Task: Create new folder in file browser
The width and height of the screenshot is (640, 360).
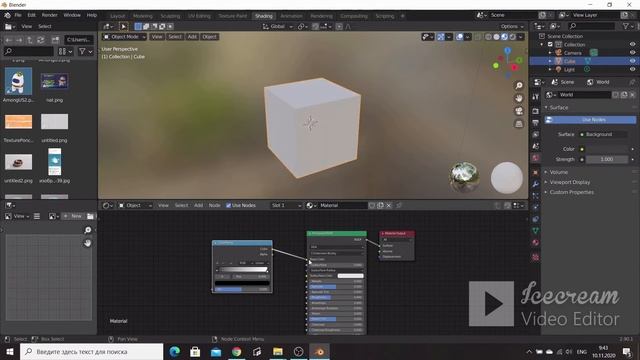Action: coord(55,40)
